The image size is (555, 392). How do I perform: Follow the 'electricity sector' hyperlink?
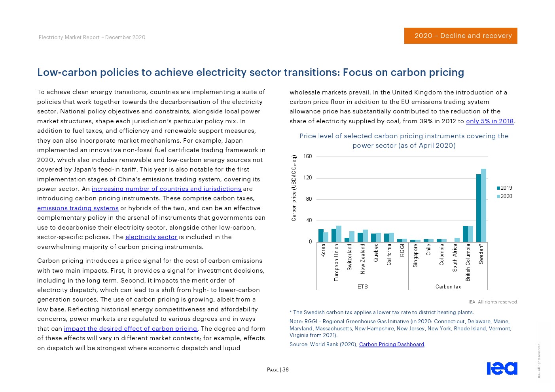[x=151, y=237]
